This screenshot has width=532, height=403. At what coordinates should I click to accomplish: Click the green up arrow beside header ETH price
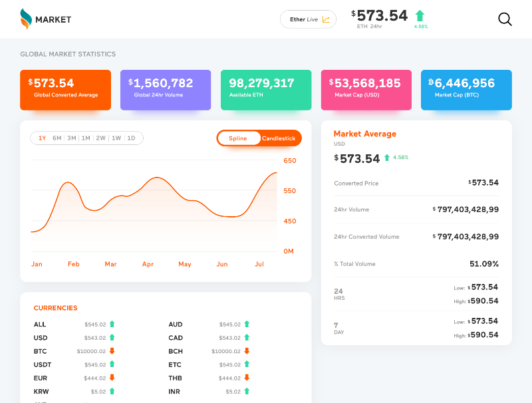pyautogui.click(x=420, y=16)
